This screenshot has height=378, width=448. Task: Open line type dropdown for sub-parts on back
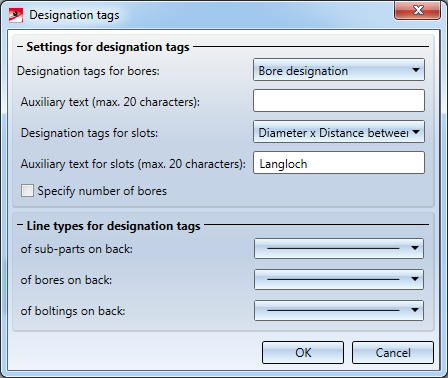coord(339,249)
